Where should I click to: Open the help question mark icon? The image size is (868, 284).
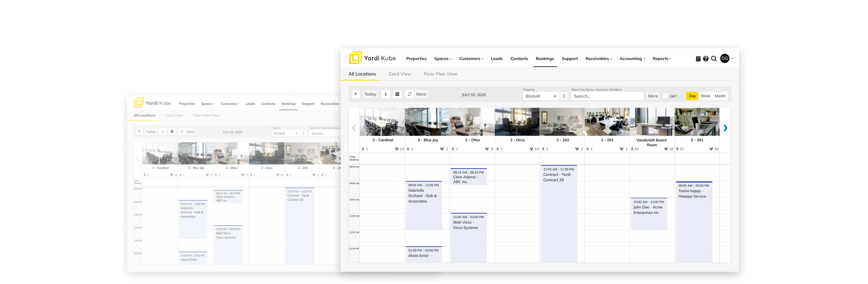706,59
